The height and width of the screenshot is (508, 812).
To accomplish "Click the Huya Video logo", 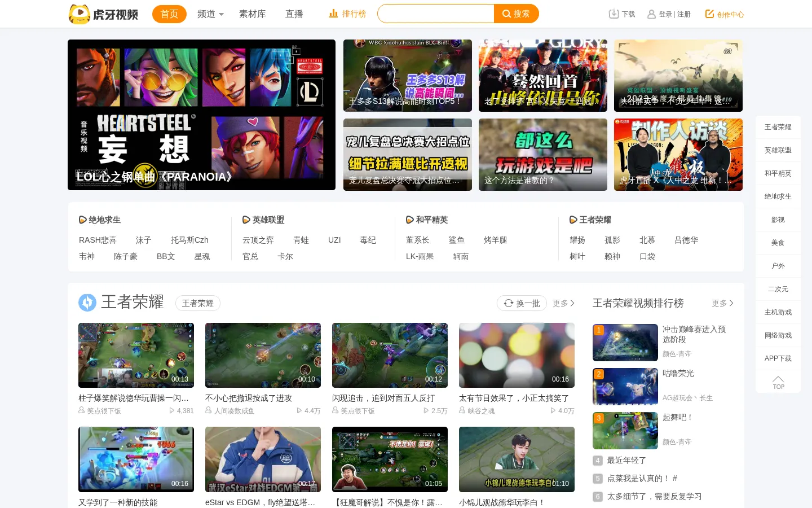I will pyautogui.click(x=103, y=14).
